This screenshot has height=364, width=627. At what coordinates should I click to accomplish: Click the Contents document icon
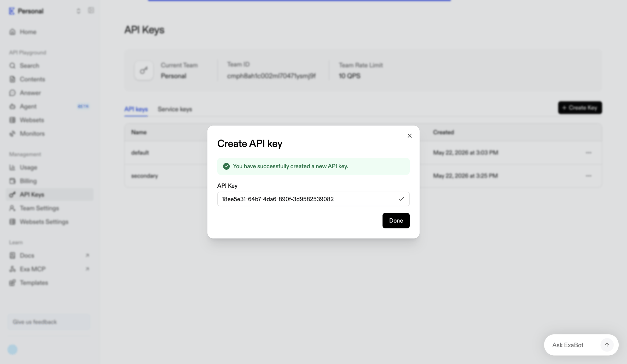[x=12, y=79]
